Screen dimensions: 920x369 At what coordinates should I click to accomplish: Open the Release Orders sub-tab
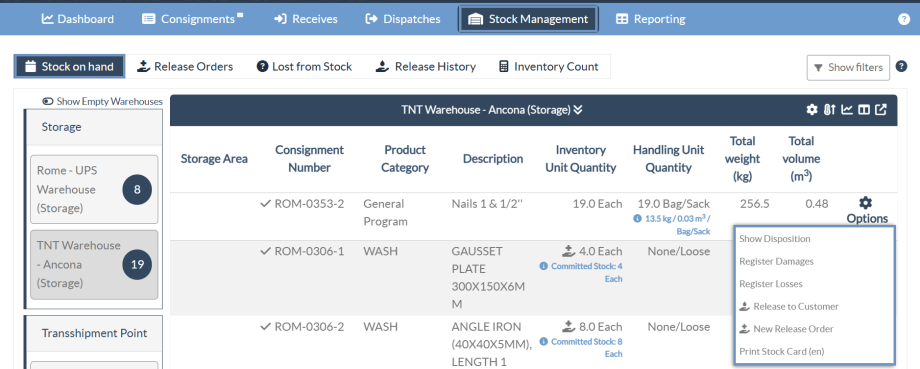(x=185, y=66)
